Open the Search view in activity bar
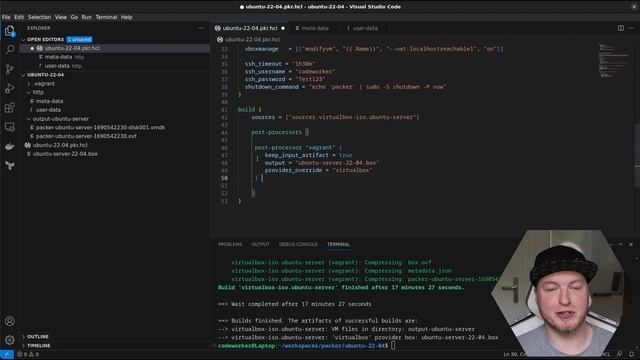The height and width of the screenshot is (360, 640). (9, 49)
